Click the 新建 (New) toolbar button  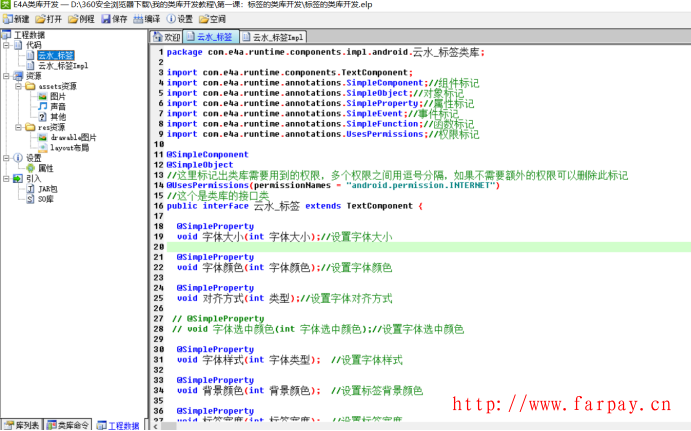(16, 19)
